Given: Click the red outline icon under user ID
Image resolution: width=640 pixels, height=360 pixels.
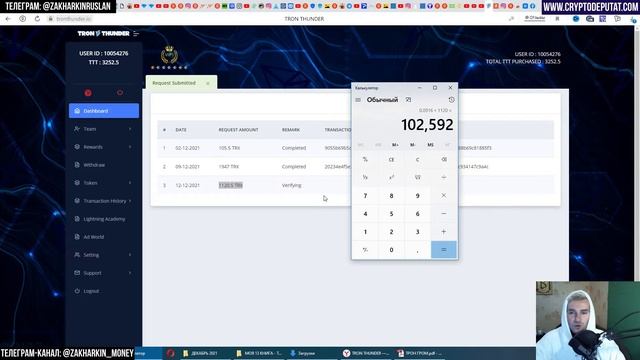Looking at the screenshot, I should (120, 93).
